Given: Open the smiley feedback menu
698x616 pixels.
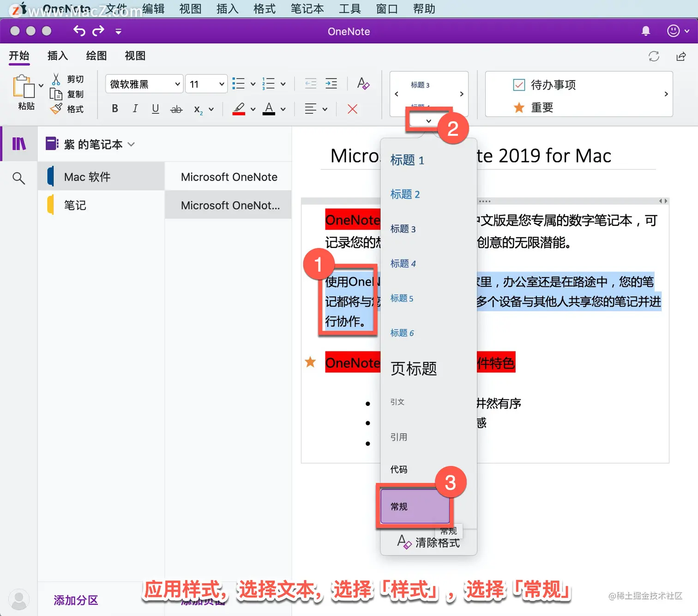Looking at the screenshot, I should click(678, 31).
